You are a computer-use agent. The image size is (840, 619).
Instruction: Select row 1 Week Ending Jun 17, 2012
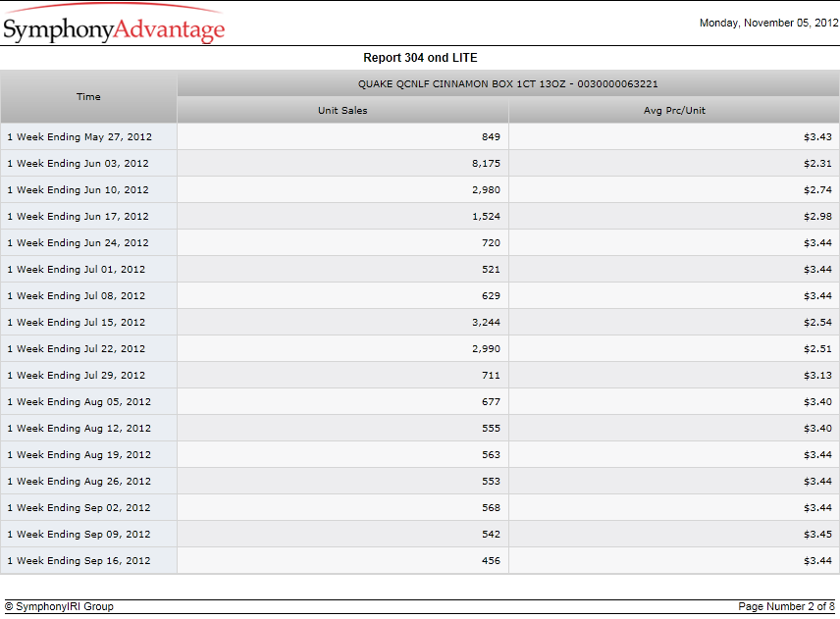pos(420,217)
